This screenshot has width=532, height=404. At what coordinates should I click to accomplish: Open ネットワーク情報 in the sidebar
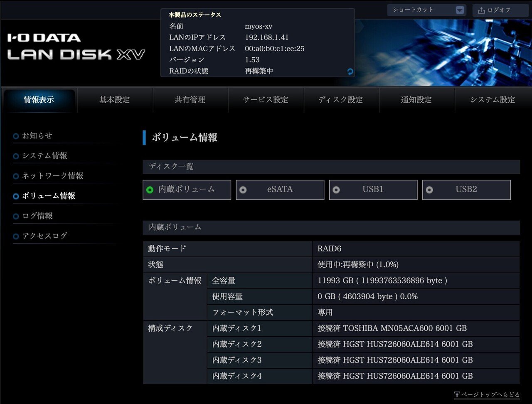(x=53, y=176)
